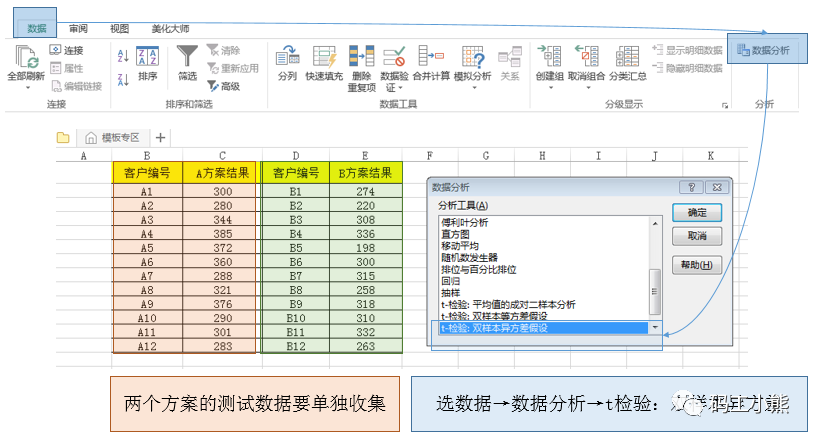Select cell with header B方案结果
Image resolution: width=816 pixels, height=440 pixels.
[x=365, y=173]
